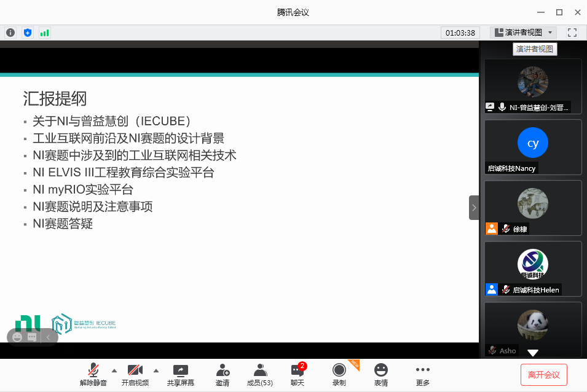The height and width of the screenshot is (392, 587).
Task: Turn on camera with 开启视频
Action: (135, 375)
